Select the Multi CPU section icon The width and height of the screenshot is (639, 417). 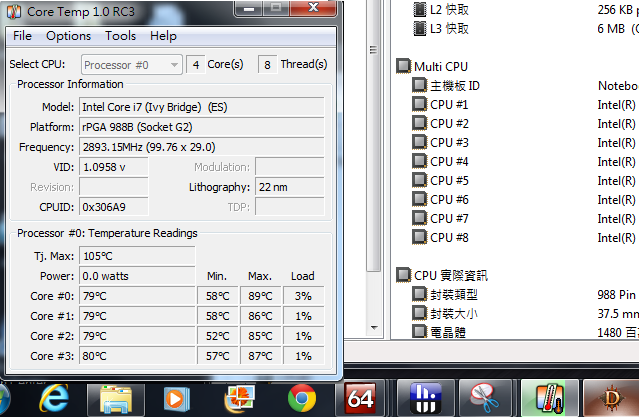[x=403, y=66]
